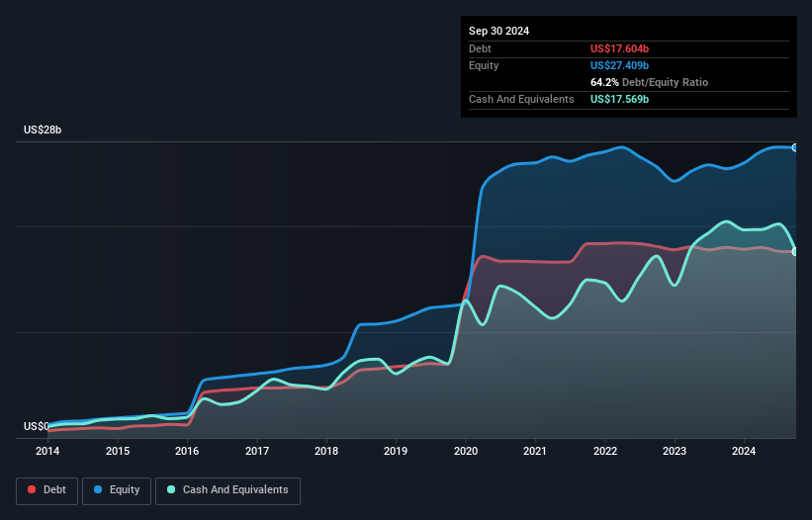812x520 pixels.
Task: Click the Cash And Equivalents endpoint marker on the chart's right edge
Action: click(795, 252)
